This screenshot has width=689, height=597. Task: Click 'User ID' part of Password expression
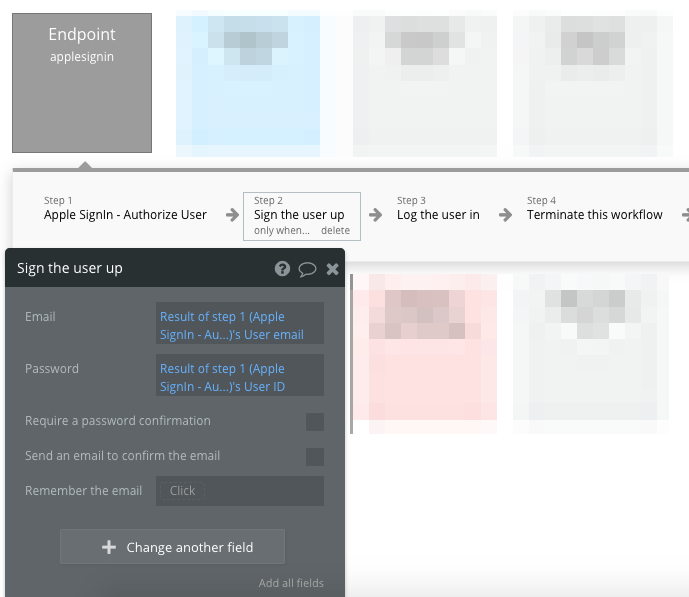point(265,387)
